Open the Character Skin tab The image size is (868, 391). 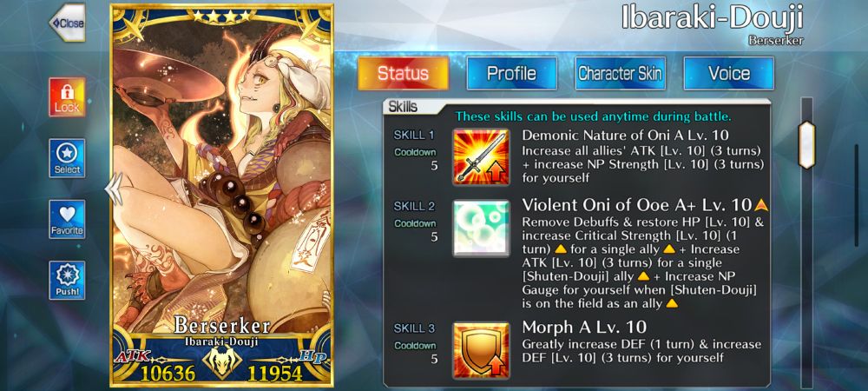pos(620,73)
